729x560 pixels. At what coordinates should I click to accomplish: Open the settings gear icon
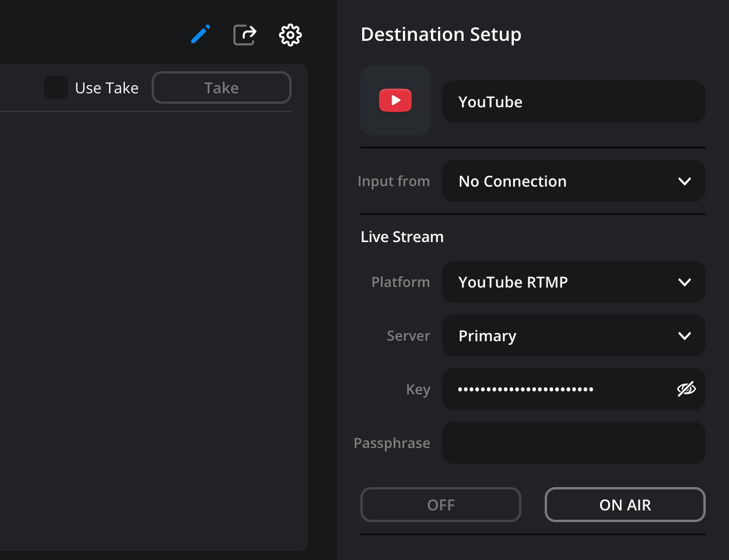tap(290, 35)
